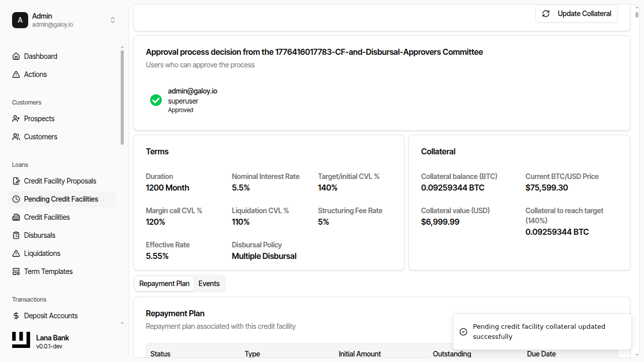Open Pending Credit Facilities page
Image resolution: width=644 pixels, height=362 pixels.
61,199
